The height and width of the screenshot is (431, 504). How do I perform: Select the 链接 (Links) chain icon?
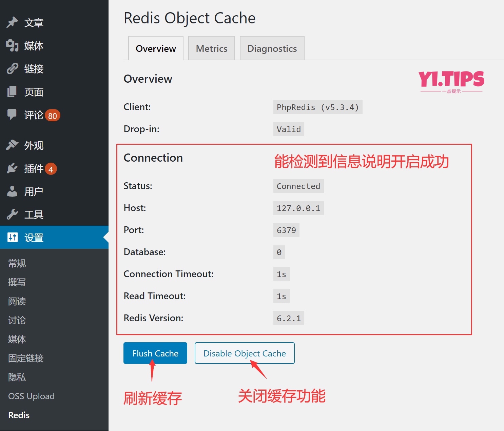click(12, 69)
